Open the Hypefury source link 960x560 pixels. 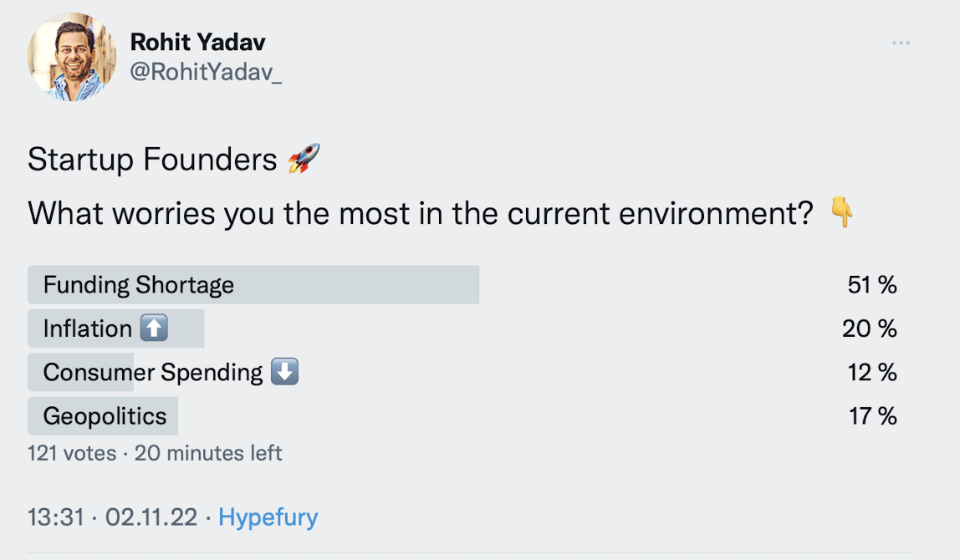coord(268,517)
